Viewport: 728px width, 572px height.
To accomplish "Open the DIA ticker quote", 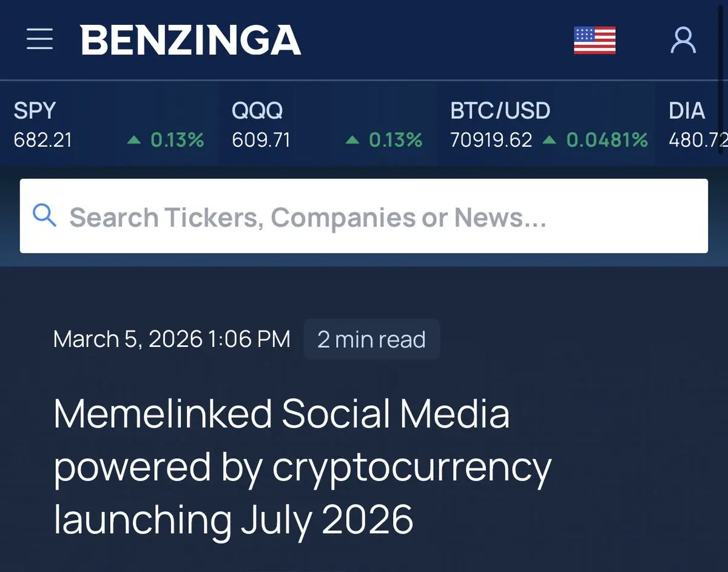I will tap(687, 111).
